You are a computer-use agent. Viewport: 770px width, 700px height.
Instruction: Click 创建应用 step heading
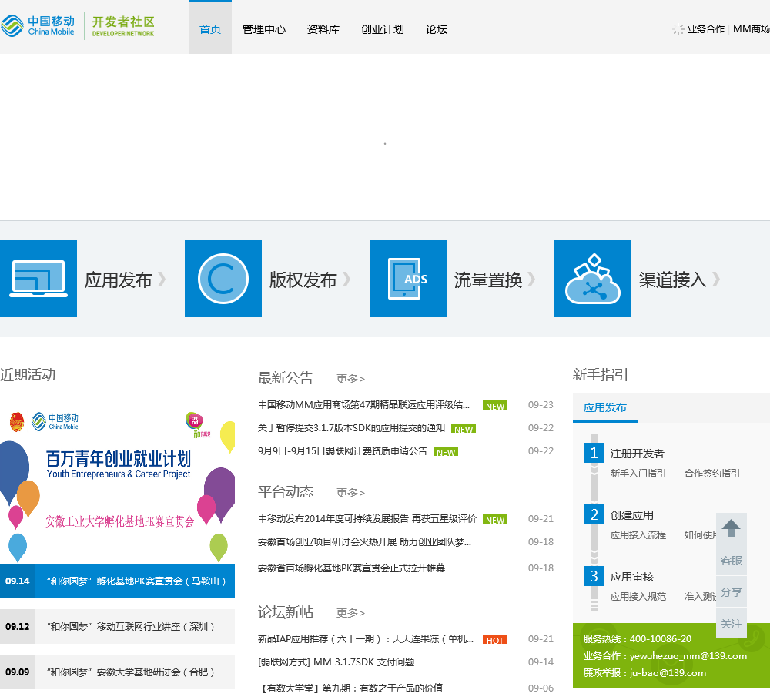coord(632,515)
